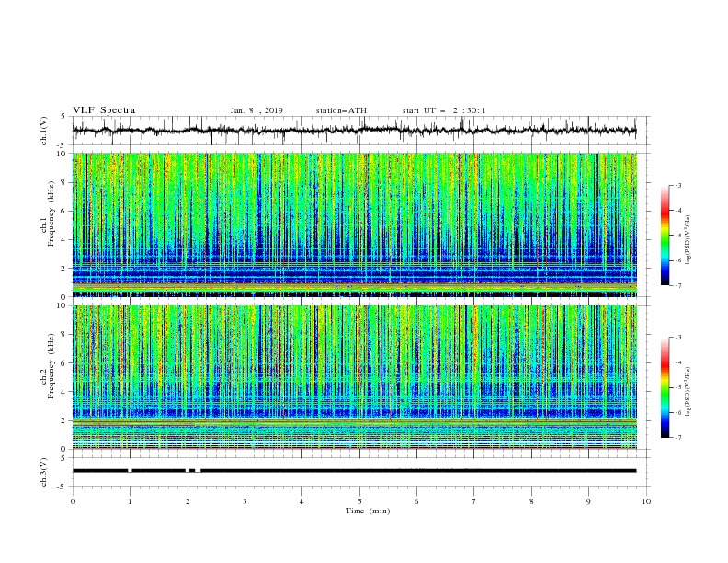
Task: Click the ch.2 PSD color scale bar
Action: click(x=665, y=387)
